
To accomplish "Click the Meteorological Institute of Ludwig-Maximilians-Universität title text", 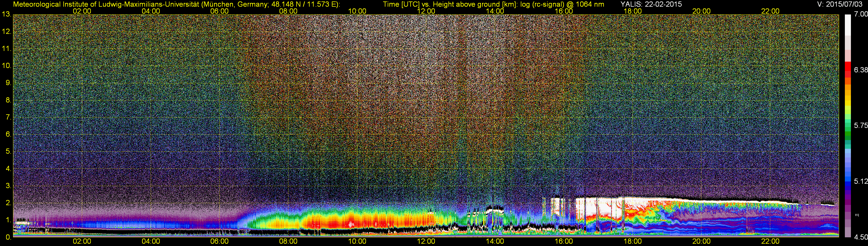I will point(176,4).
